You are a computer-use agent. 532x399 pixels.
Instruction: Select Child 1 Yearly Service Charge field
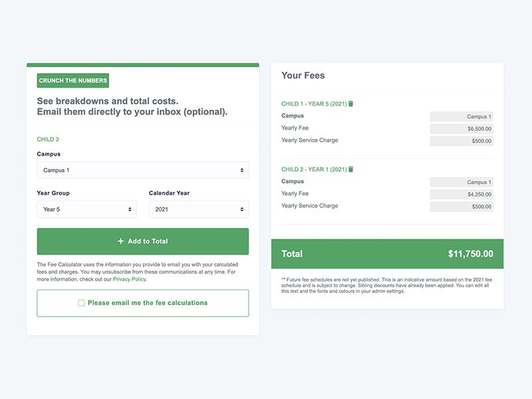click(462, 141)
